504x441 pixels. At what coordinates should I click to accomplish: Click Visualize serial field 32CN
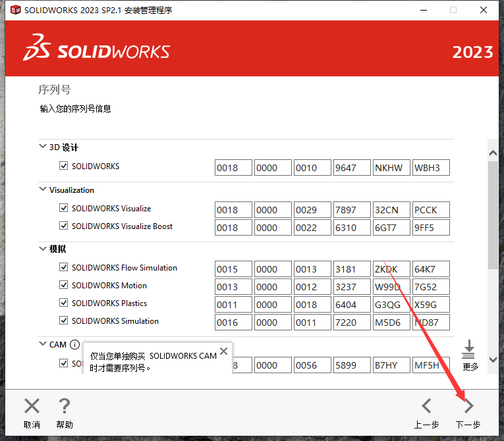[x=391, y=210]
